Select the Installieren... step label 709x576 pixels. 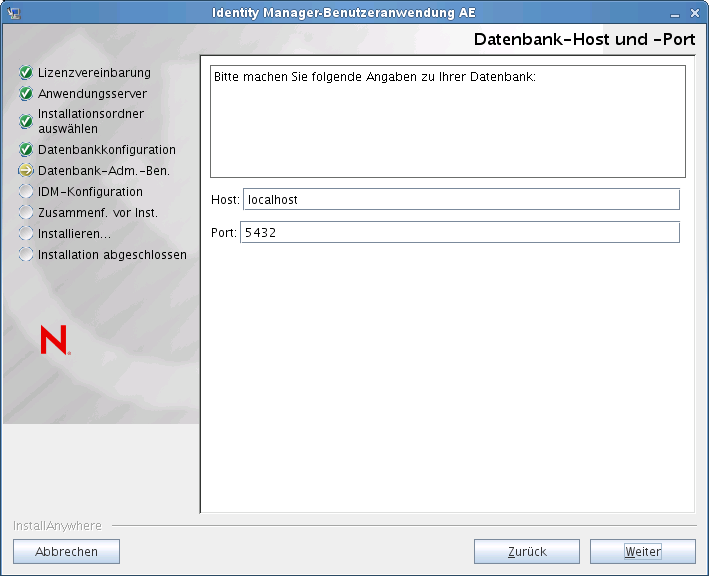(74, 234)
